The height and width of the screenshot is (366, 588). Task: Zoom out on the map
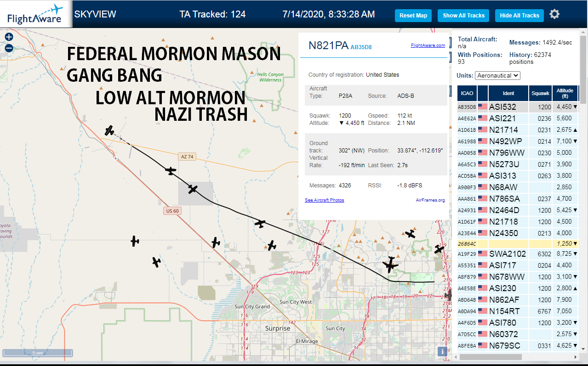[9, 48]
